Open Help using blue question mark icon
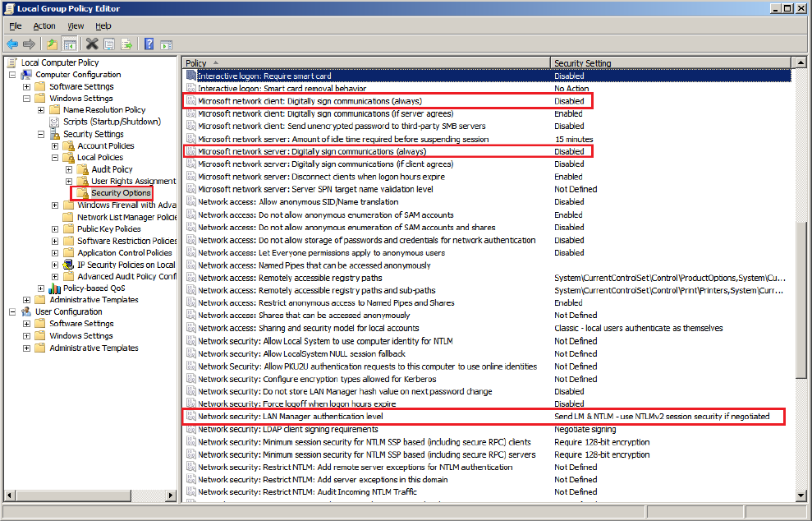Viewport: 812px width, 521px height. click(x=149, y=44)
